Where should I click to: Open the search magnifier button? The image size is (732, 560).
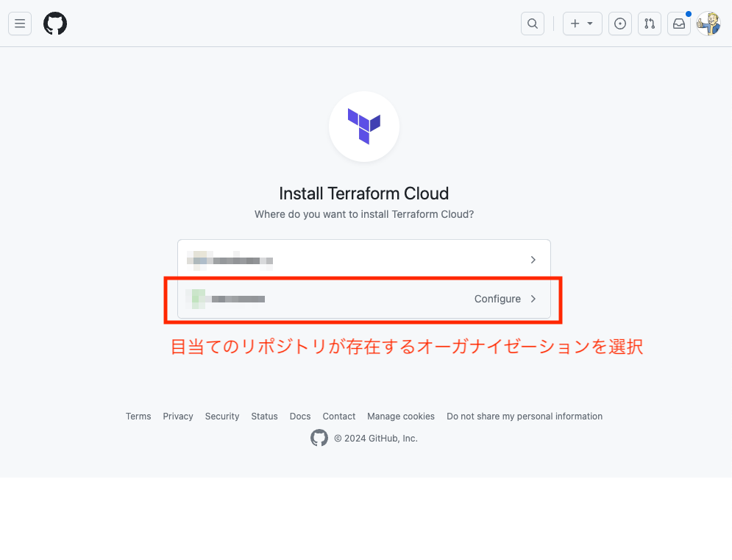click(533, 24)
